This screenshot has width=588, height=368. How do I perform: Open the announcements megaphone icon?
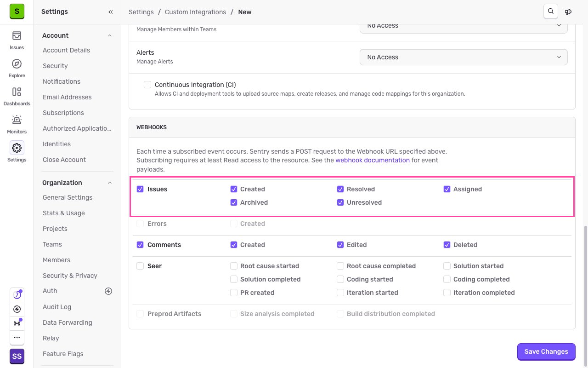569,12
